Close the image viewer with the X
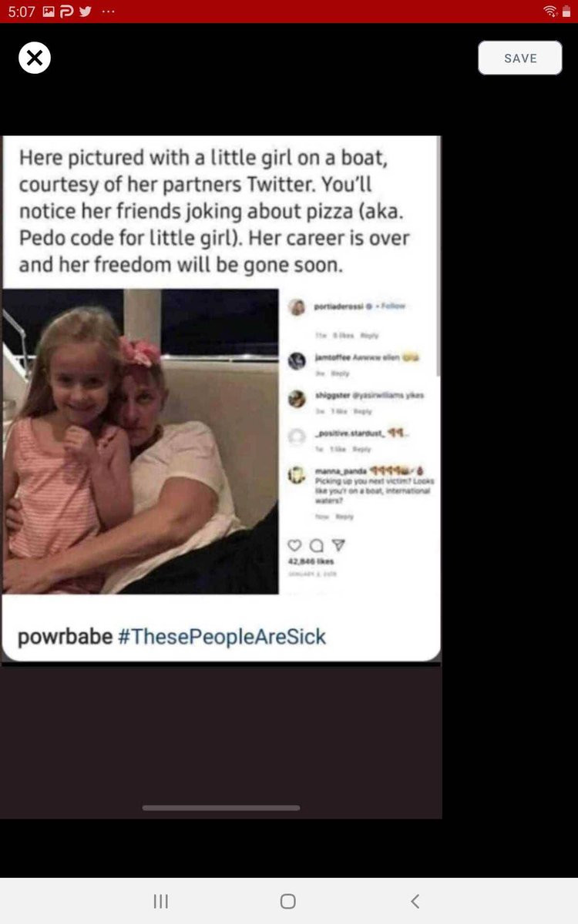 click(35, 58)
